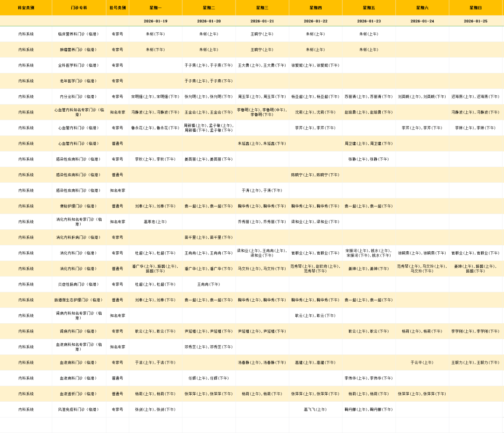The image size is (504, 433).
Task: Click the 科室类别 column header
Action: pos(26,8)
